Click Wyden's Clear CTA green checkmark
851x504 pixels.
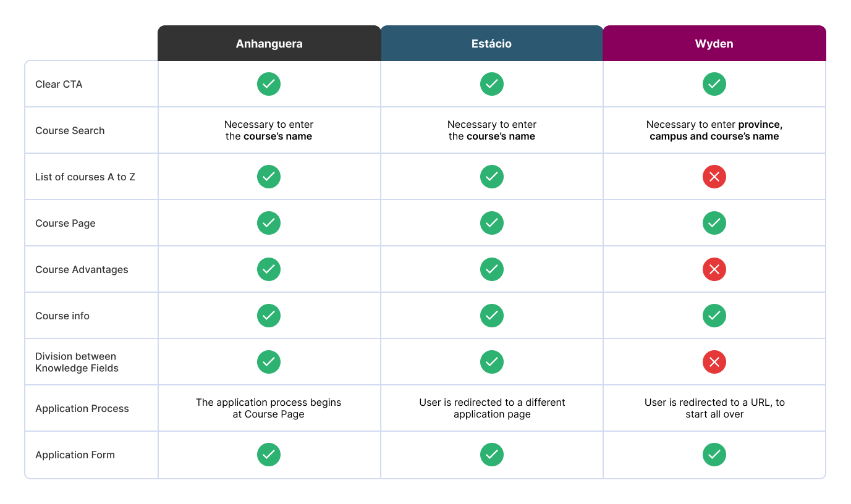click(x=714, y=84)
